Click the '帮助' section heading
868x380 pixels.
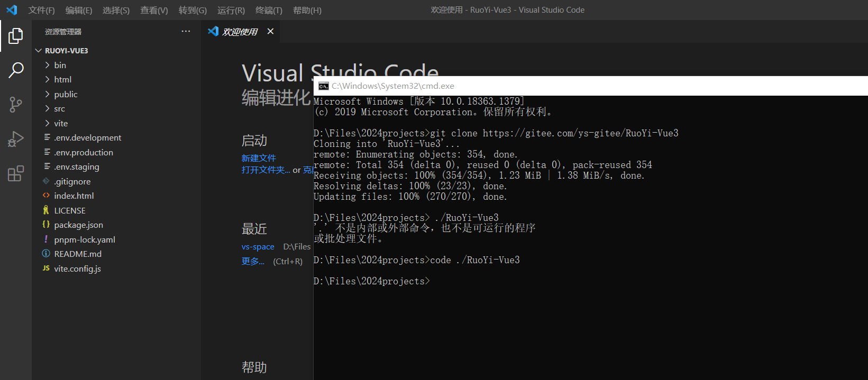pos(254,367)
